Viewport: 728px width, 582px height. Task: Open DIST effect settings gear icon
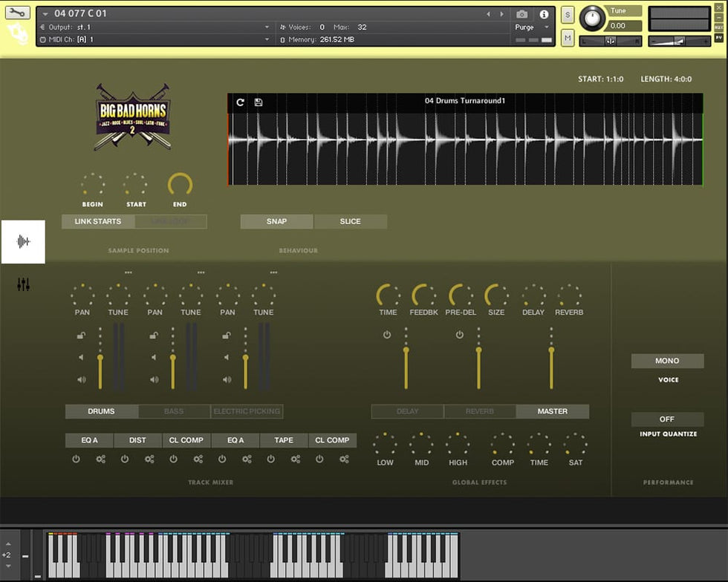149,460
